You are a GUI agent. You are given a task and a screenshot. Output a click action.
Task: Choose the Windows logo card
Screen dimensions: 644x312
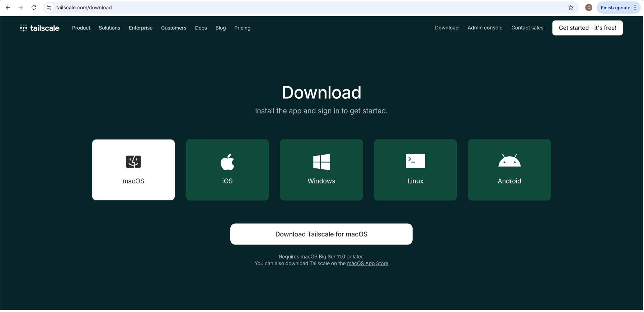(321, 170)
